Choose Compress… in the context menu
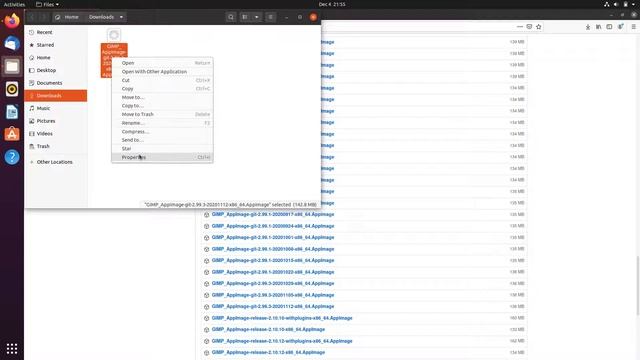640x360 pixels. pyautogui.click(x=162, y=131)
